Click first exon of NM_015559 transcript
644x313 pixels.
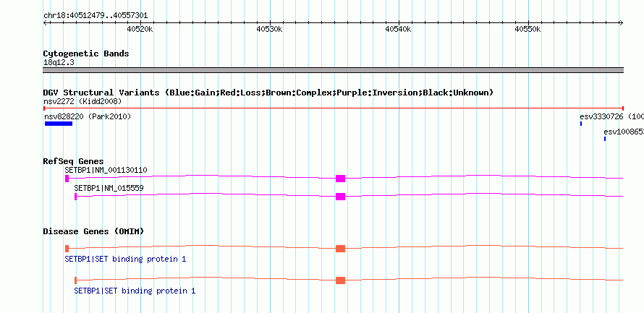(x=75, y=197)
